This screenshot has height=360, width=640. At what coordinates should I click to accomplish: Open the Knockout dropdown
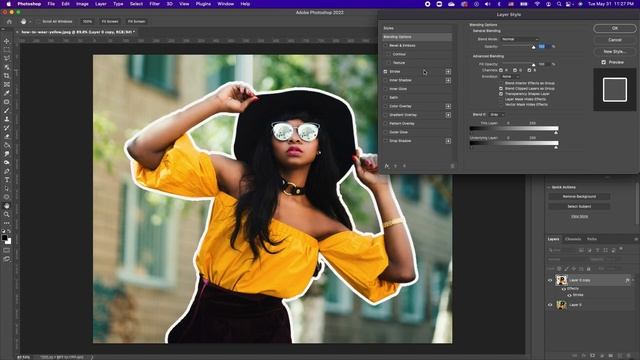pos(510,77)
